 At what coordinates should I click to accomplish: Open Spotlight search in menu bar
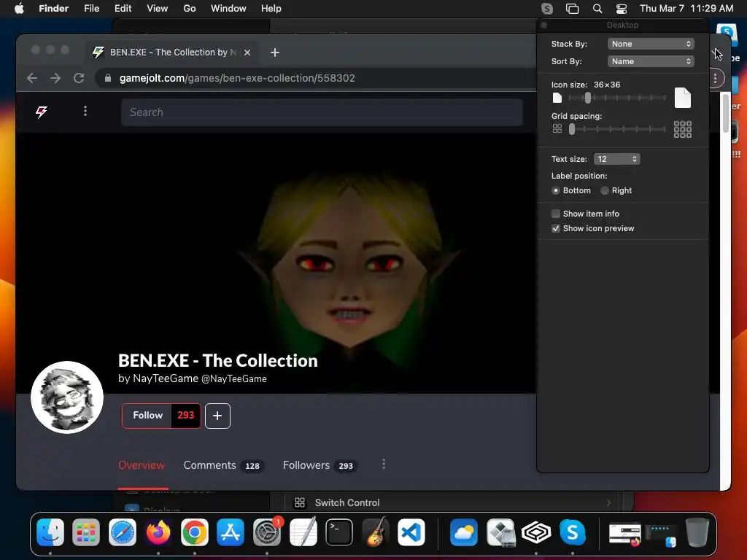tap(597, 9)
